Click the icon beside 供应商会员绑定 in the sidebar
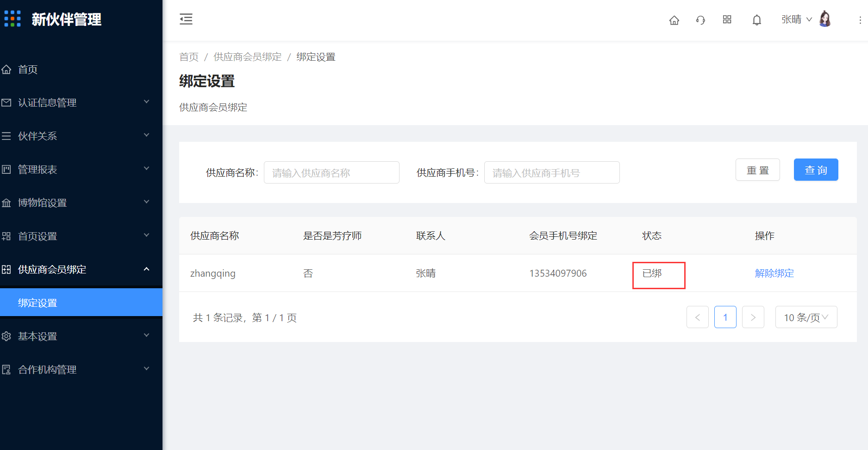Screen dimensions: 868x450 (6, 270)
